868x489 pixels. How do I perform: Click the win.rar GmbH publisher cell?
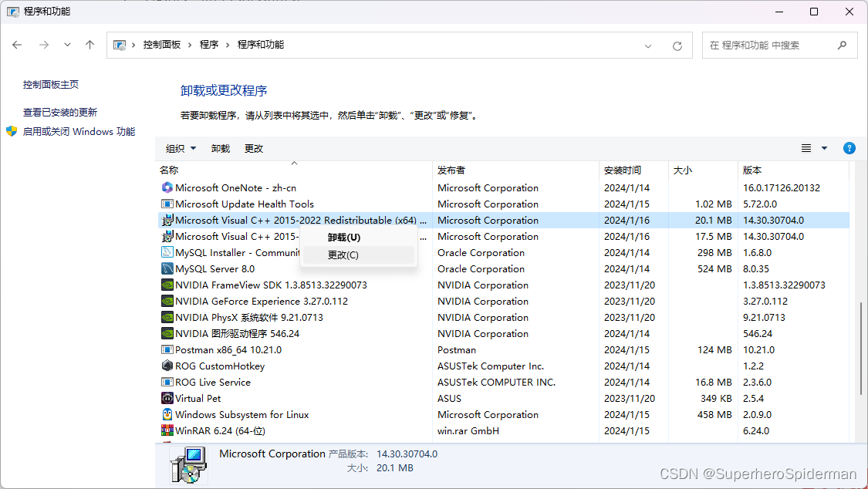pyautogui.click(x=468, y=430)
